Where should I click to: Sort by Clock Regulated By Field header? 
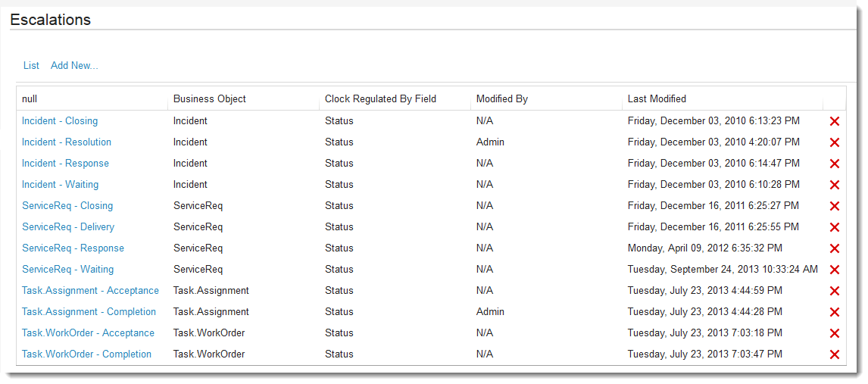pyautogui.click(x=380, y=98)
